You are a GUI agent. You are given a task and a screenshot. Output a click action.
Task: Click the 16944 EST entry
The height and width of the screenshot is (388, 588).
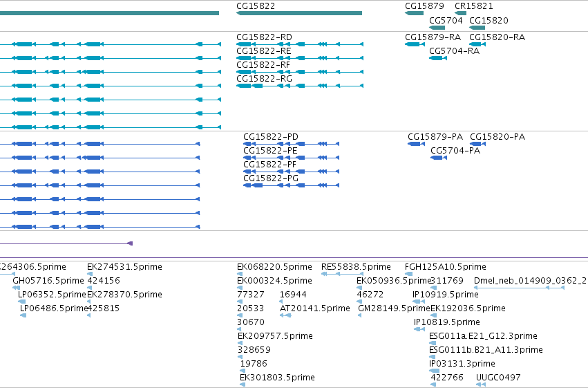[293, 295]
